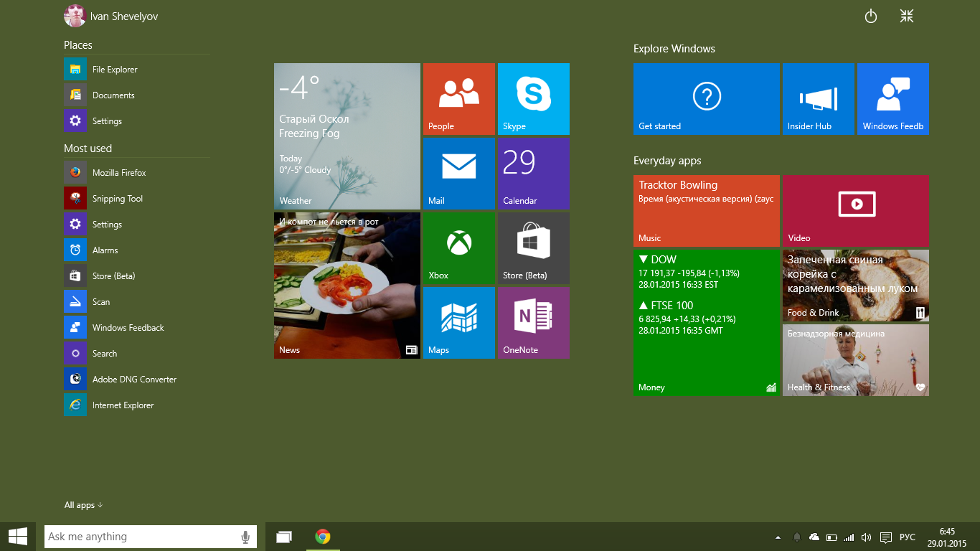Open the Skype tile
Viewport: 980px width, 551px height.
534,99
